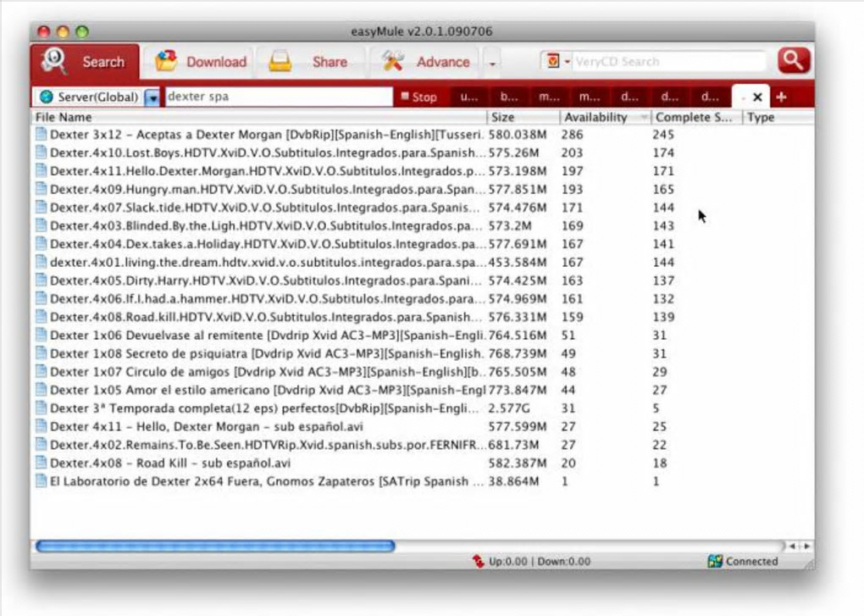Select file icon for Dexter.4x05.Dirty.Harry
This screenshot has height=616, width=864.
tap(41, 280)
